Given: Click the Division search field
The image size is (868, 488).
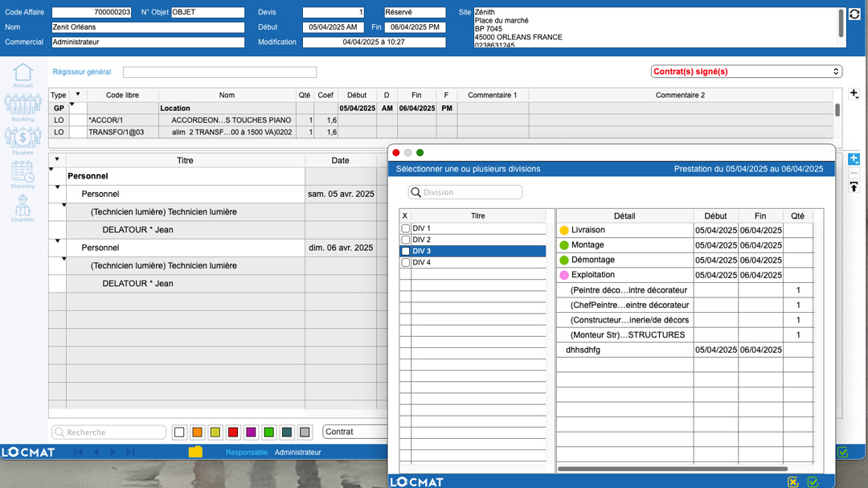Looking at the screenshot, I should pos(465,192).
